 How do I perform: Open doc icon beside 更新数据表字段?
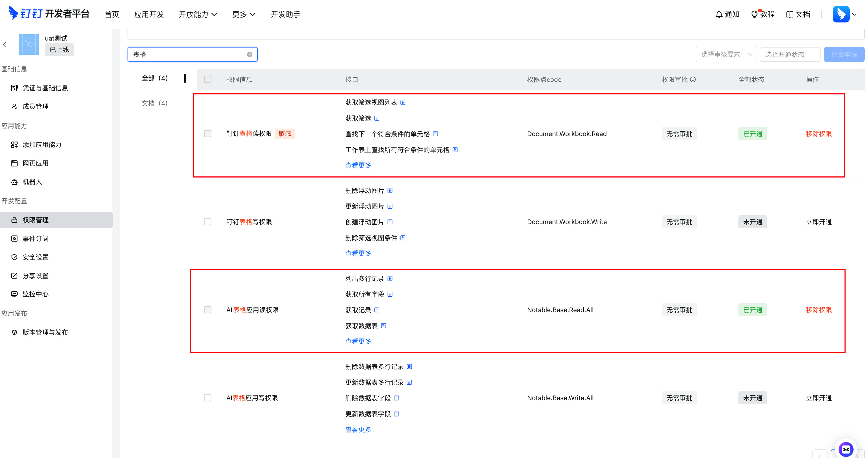tap(397, 414)
